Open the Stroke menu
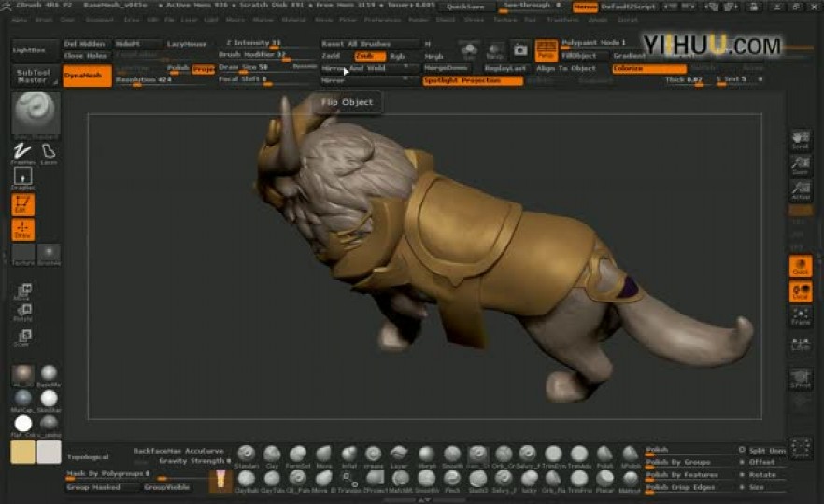 [474, 20]
